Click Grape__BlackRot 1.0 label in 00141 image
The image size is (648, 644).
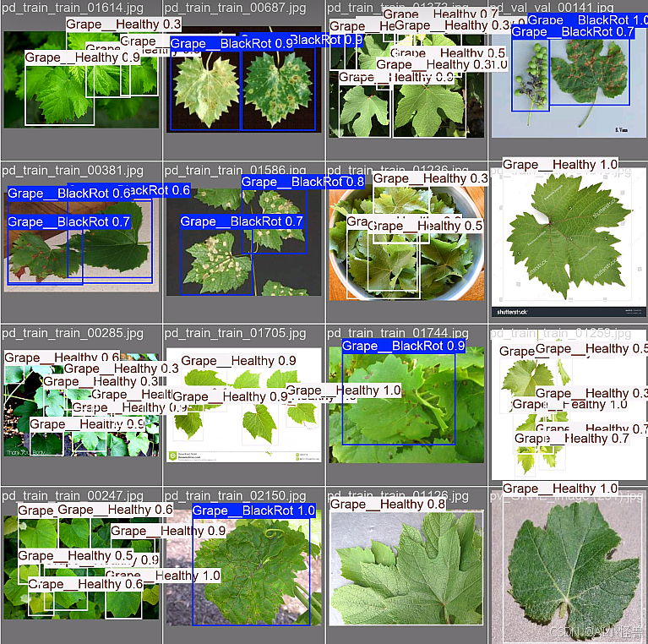tap(588, 19)
